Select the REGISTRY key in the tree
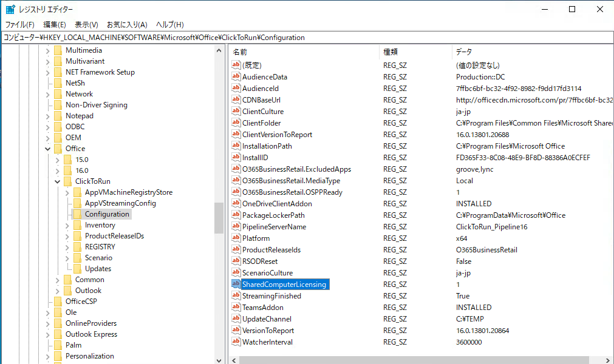This screenshot has width=614, height=364. [x=100, y=247]
